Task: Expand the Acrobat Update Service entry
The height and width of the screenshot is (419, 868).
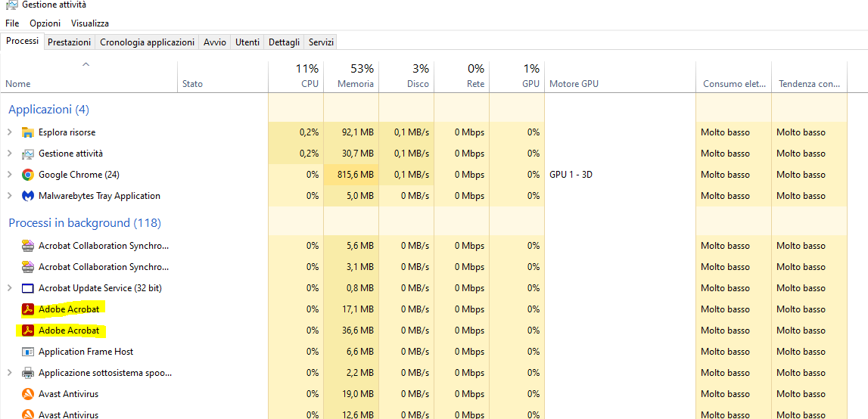Action: (x=9, y=288)
